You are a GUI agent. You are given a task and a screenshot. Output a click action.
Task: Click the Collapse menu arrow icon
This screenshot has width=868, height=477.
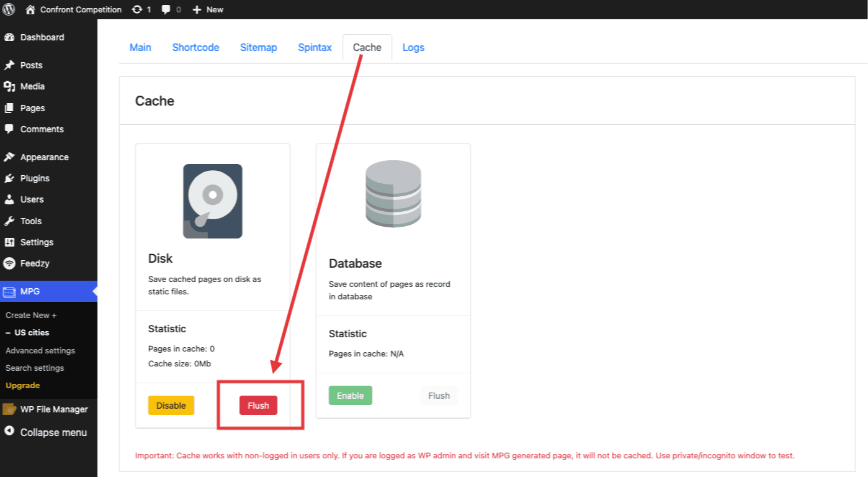coord(9,432)
